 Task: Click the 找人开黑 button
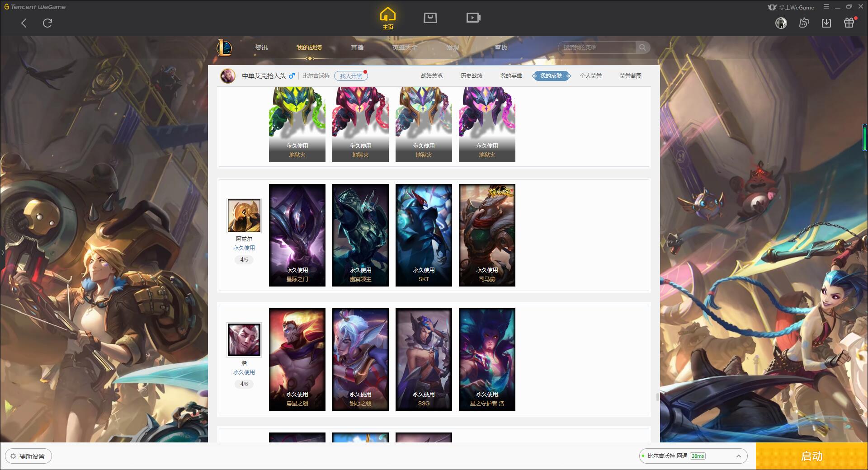pos(351,76)
